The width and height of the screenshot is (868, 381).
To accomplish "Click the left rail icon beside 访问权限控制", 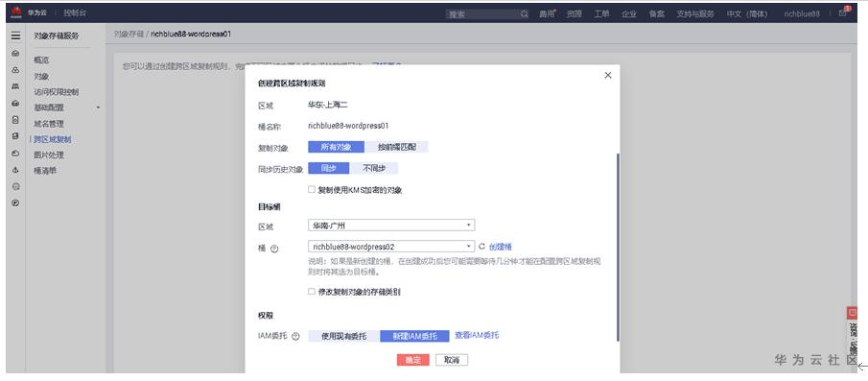I will [15, 87].
